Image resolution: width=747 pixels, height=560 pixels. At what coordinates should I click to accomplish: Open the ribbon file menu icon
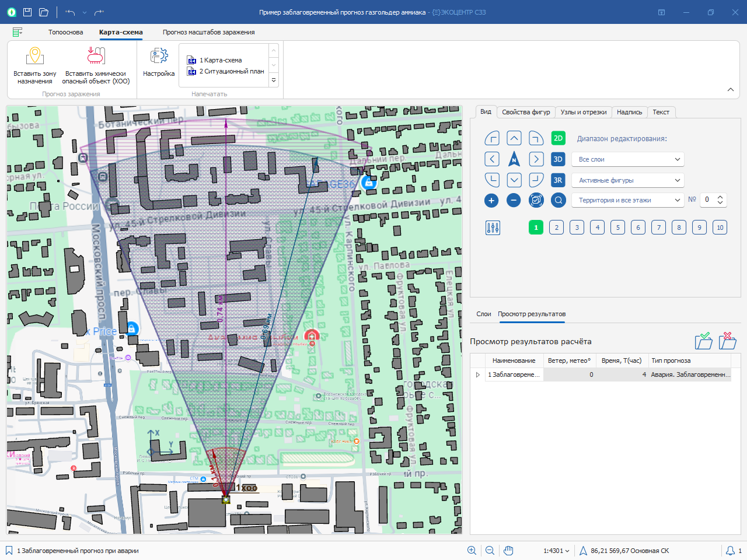pos(18,32)
